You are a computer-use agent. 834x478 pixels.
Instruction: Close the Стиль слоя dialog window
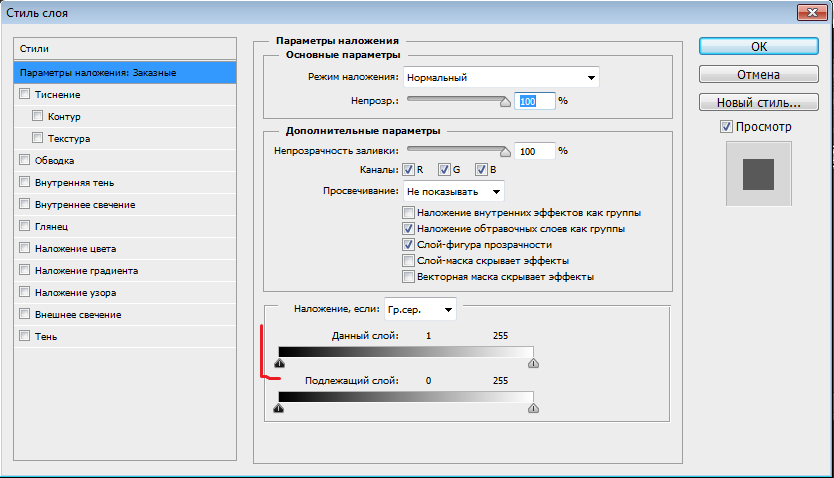pos(810,14)
